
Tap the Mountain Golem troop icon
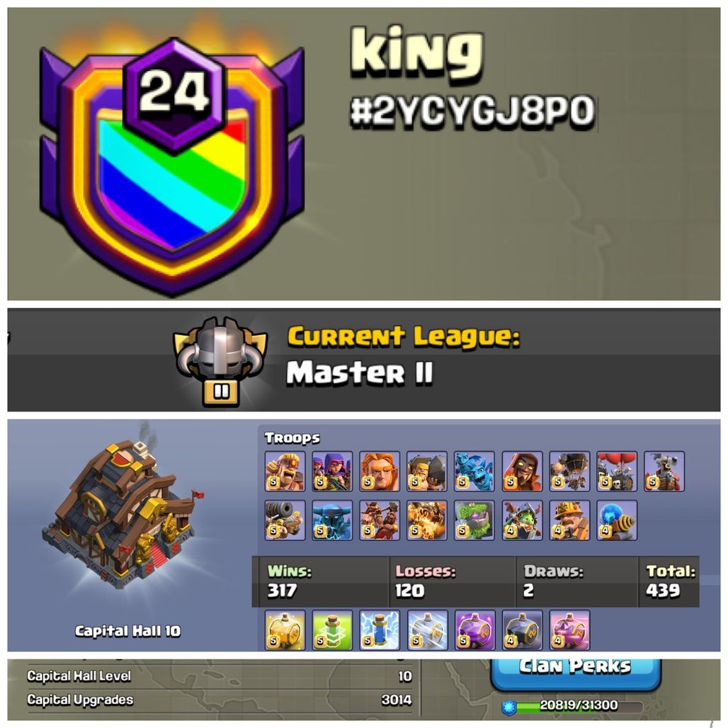[x=474, y=521]
